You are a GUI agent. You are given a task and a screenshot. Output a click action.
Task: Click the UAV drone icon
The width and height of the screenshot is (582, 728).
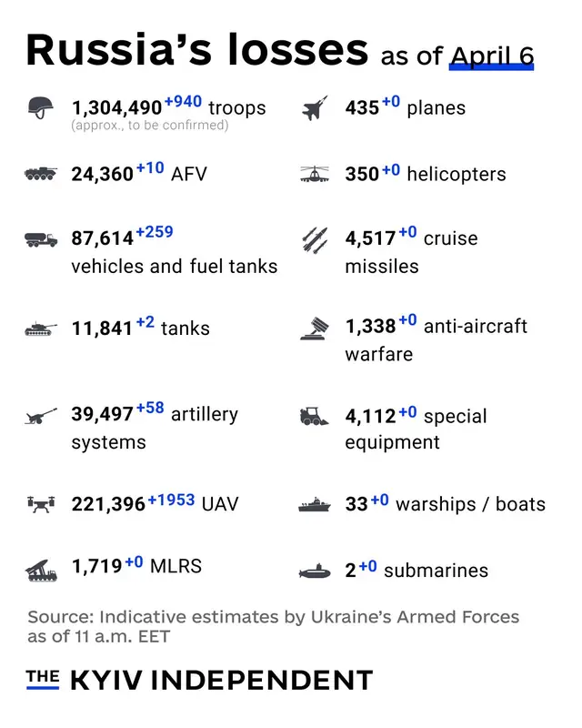[x=41, y=503]
